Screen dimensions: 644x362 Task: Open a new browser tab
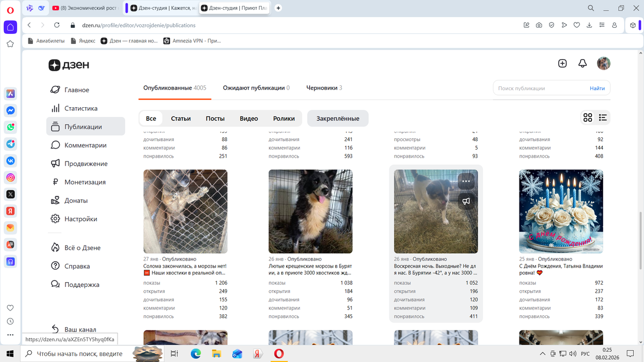click(x=278, y=8)
